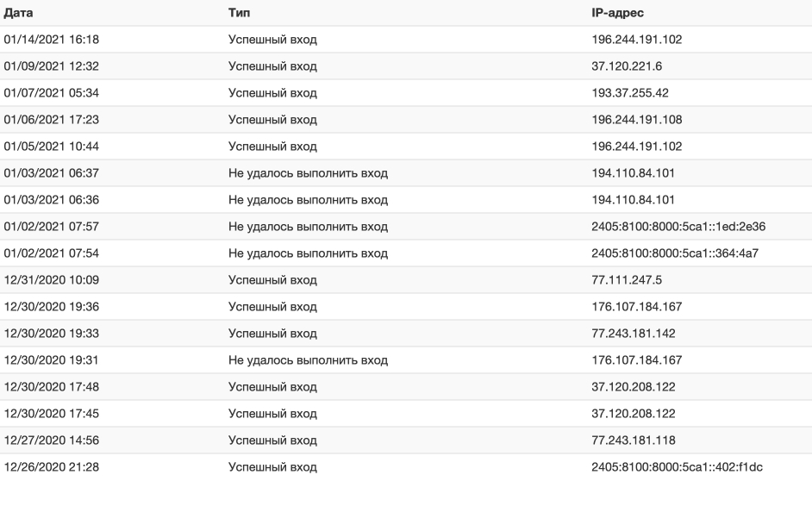Click the 12/30/2020 19:36 date cell
The height and width of the screenshot is (506, 812).
click(x=51, y=307)
